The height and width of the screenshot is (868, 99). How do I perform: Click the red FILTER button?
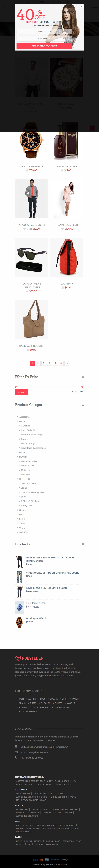[x=21, y=392]
